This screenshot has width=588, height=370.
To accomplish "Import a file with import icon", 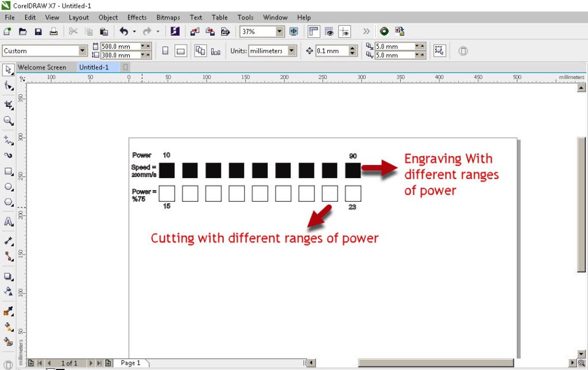I will tap(195, 32).
